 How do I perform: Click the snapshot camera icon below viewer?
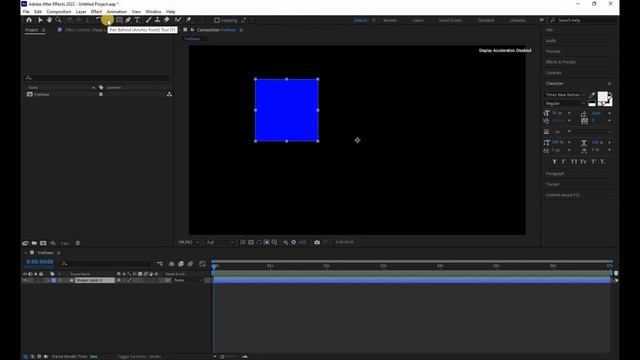click(x=317, y=242)
